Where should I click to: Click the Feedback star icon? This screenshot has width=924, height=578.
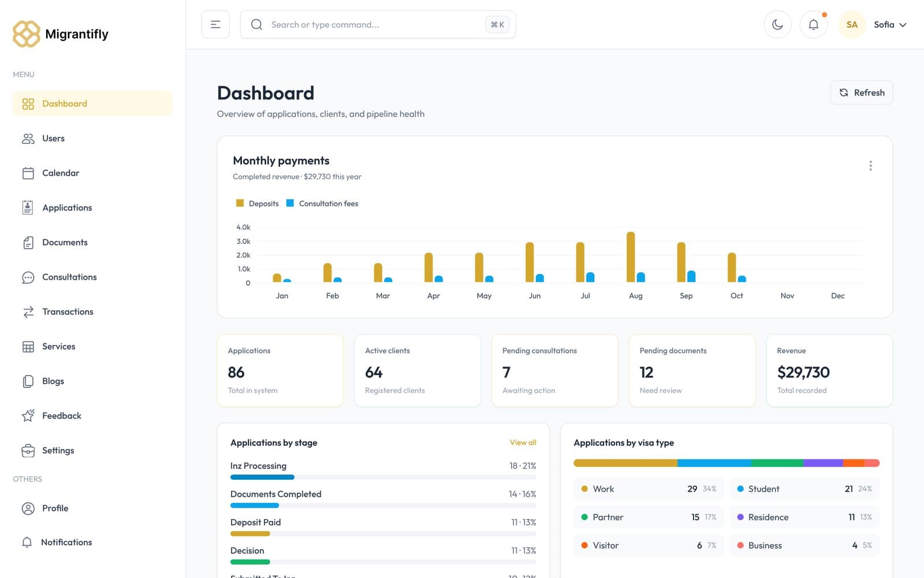28,416
